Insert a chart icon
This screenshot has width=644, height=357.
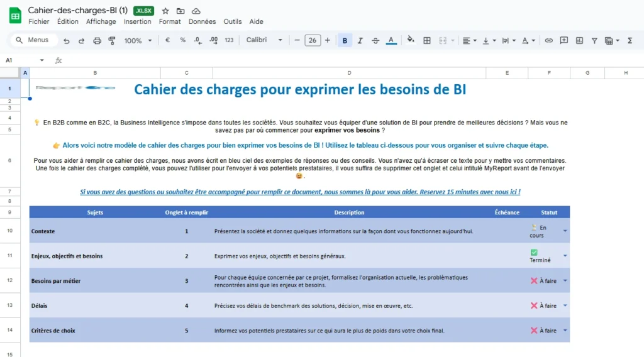point(579,40)
